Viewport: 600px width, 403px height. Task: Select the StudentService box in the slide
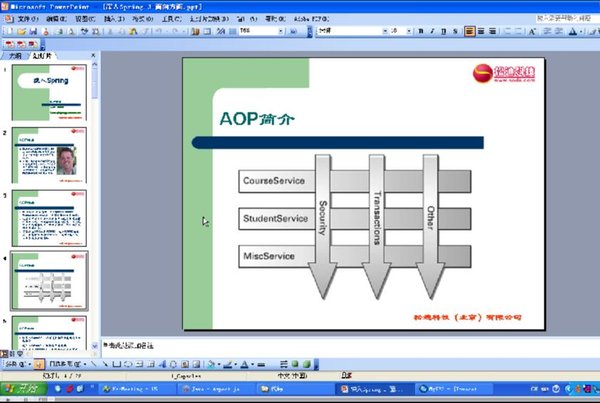click(x=276, y=219)
